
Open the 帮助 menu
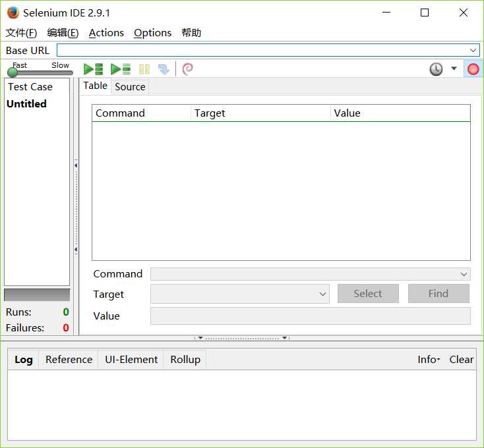pyautogui.click(x=191, y=33)
